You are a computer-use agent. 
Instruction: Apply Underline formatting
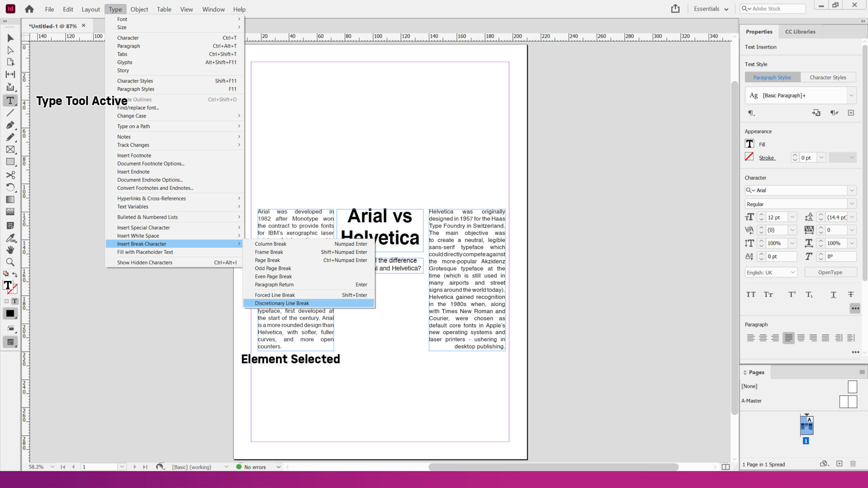(833, 294)
